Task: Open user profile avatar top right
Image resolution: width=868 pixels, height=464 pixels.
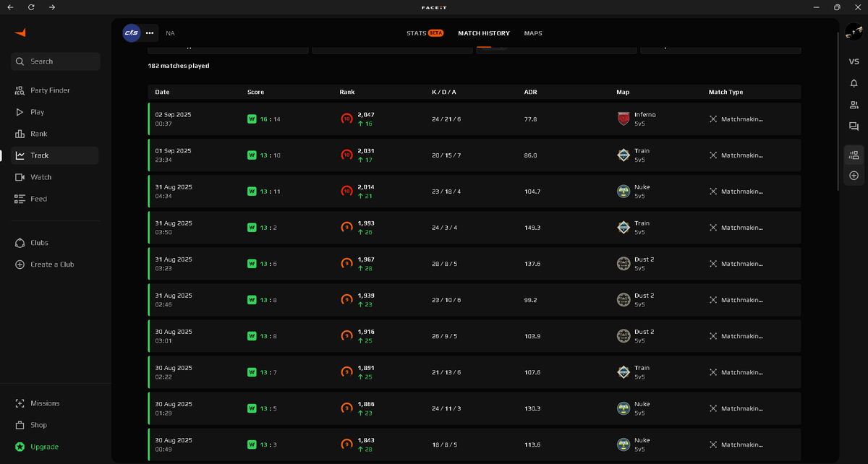Action: point(854,33)
